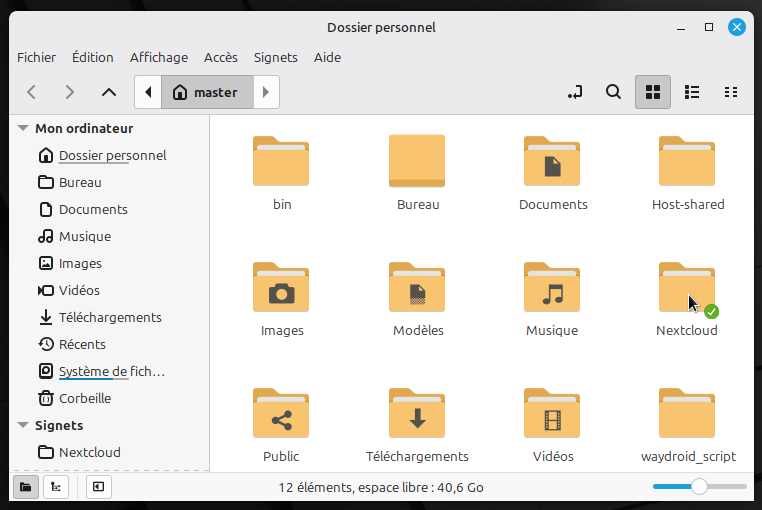Switch to compact view

pyautogui.click(x=731, y=92)
